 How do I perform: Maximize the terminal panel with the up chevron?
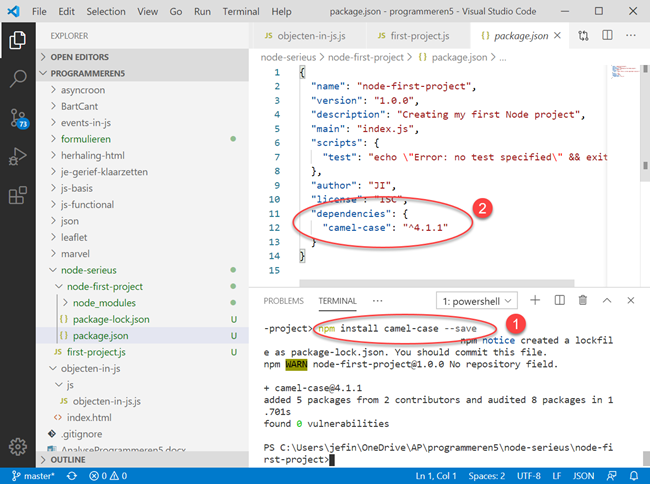[x=607, y=300]
